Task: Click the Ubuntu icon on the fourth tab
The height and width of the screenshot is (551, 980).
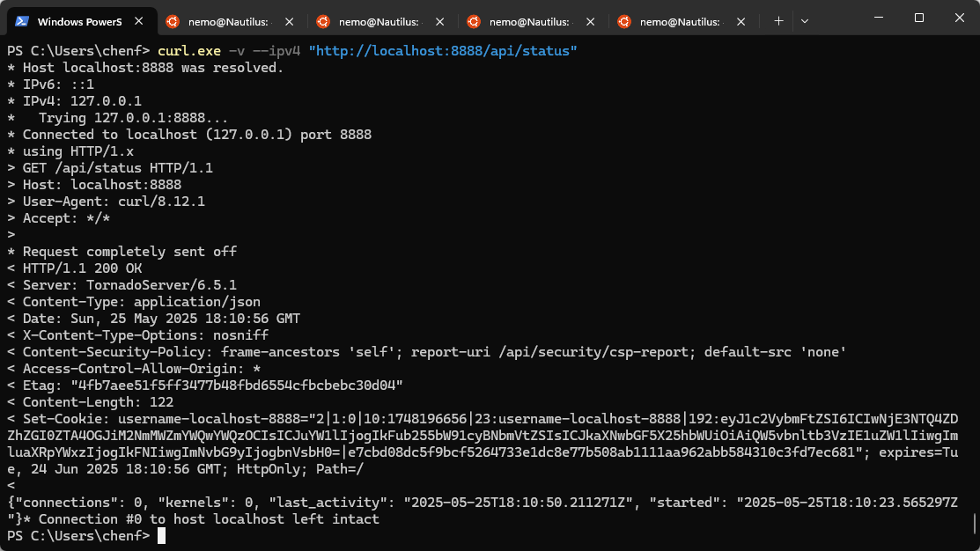Action: 474,21
